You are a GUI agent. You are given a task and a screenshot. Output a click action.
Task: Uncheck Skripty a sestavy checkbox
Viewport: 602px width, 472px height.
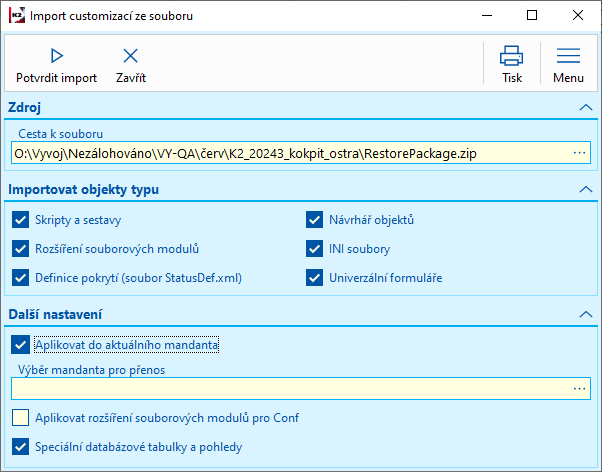pyautogui.click(x=20, y=220)
